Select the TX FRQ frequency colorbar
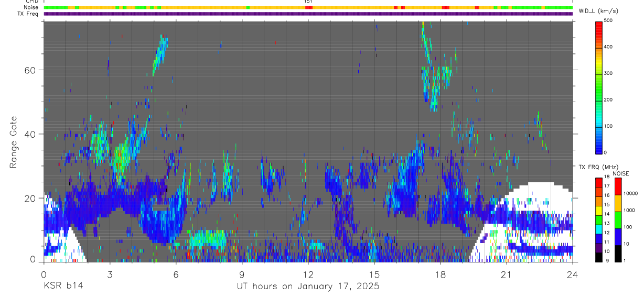This screenshot has height=297, width=644. [x=598, y=219]
